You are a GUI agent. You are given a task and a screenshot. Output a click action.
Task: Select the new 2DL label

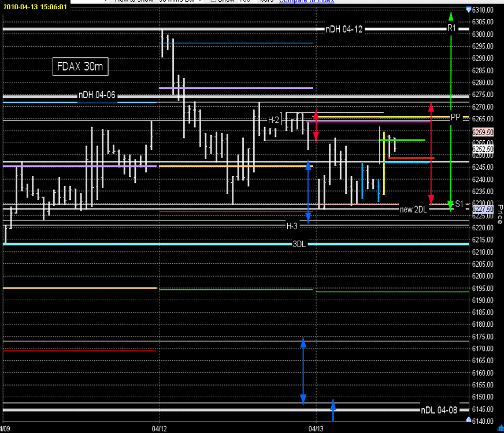click(x=413, y=210)
